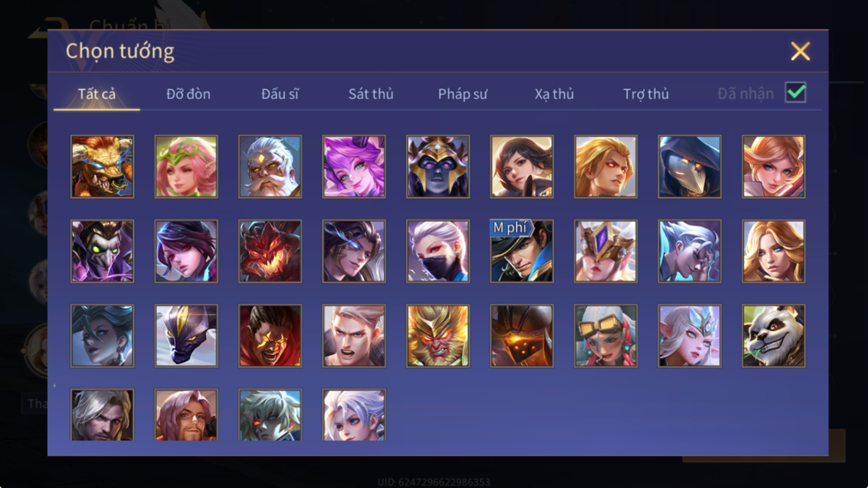Filter heroes by "Xạ thủ" tab
868x488 pixels.
(554, 94)
